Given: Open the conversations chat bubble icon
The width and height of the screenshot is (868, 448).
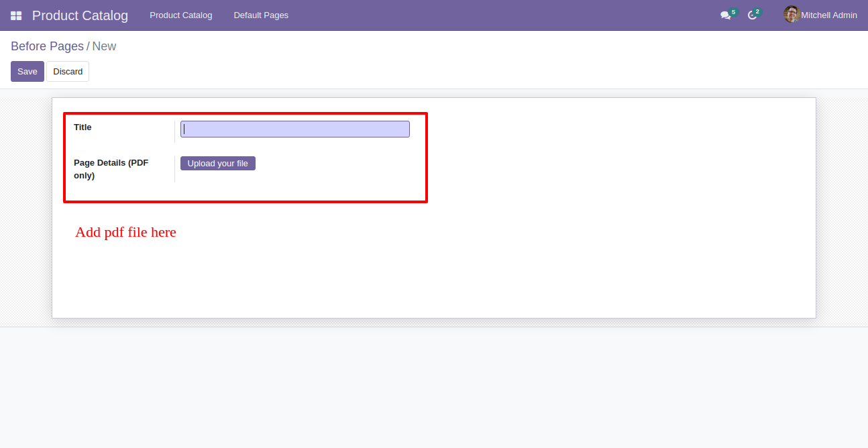Looking at the screenshot, I should (x=725, y=15).
